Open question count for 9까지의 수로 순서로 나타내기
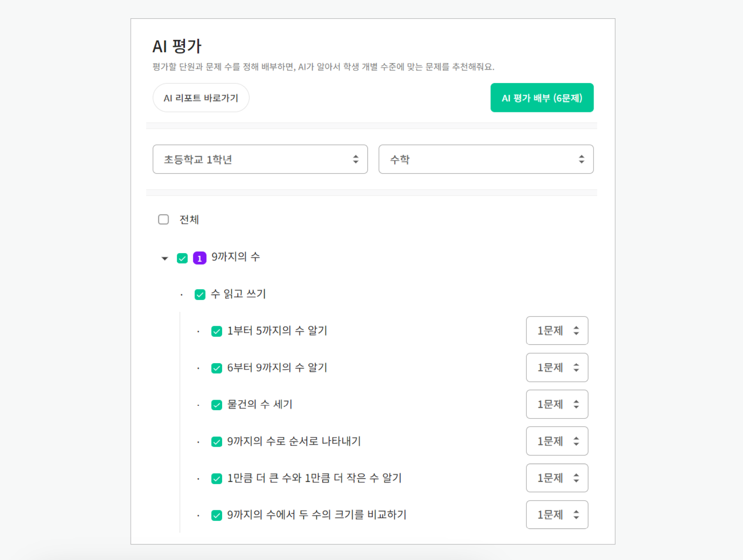 pyautogui.click(x=557, y=441)
